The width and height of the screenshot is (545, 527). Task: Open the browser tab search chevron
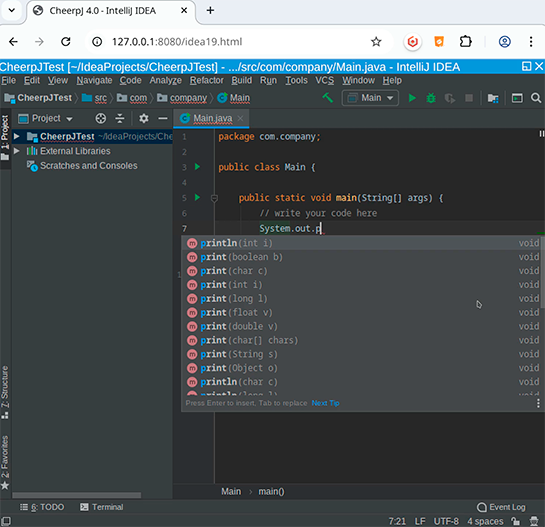[12, 10]
